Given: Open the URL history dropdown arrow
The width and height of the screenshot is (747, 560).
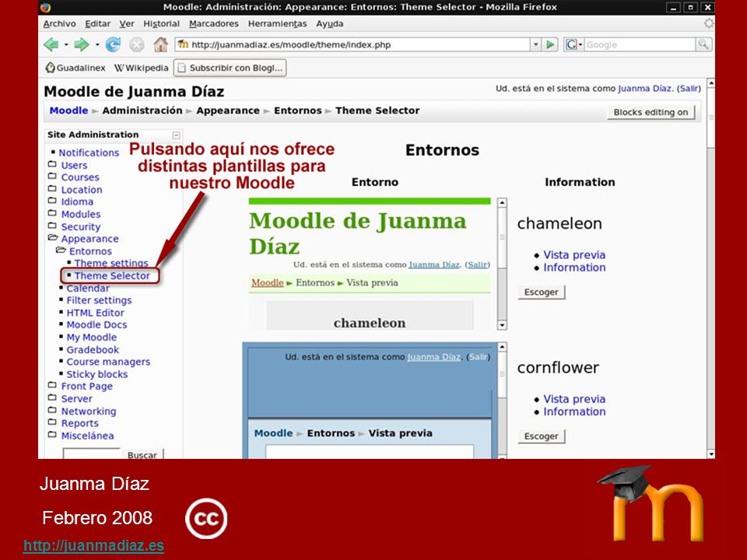Looking at the screenshot, I should 536,45.
